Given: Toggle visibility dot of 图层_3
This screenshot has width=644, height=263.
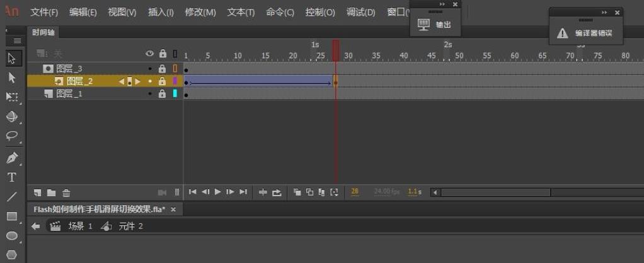Looking at the screenshot, I should click(150, 69).
